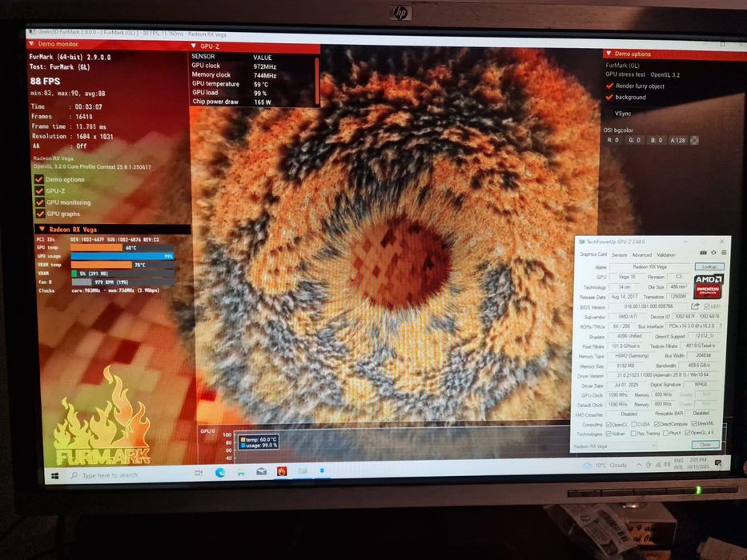Open the GPU selection dropdown in GPU-Z

click(614, 446)
